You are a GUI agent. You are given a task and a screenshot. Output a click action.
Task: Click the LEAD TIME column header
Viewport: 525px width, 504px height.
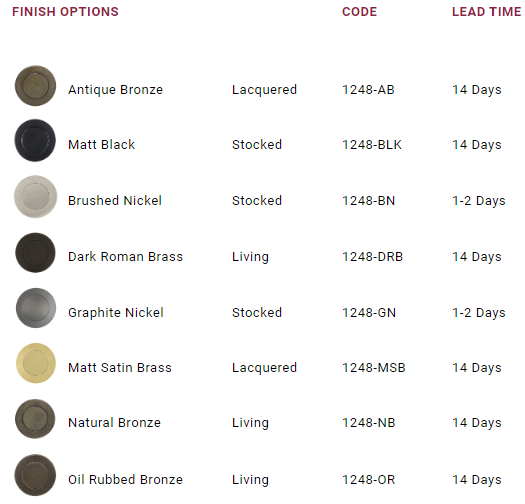[x=486, y=12]
